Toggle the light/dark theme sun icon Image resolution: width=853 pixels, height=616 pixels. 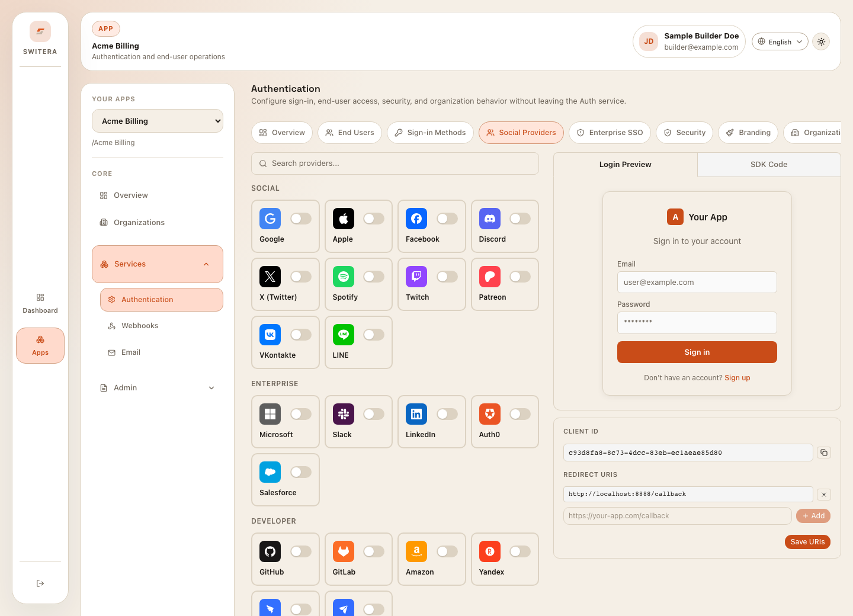[821, 41]
